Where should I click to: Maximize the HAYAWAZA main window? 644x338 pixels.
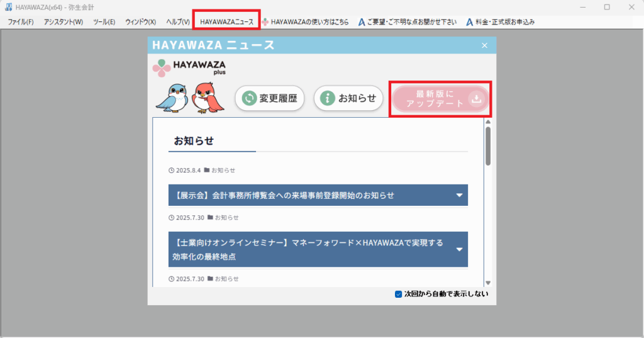point(607,8)
